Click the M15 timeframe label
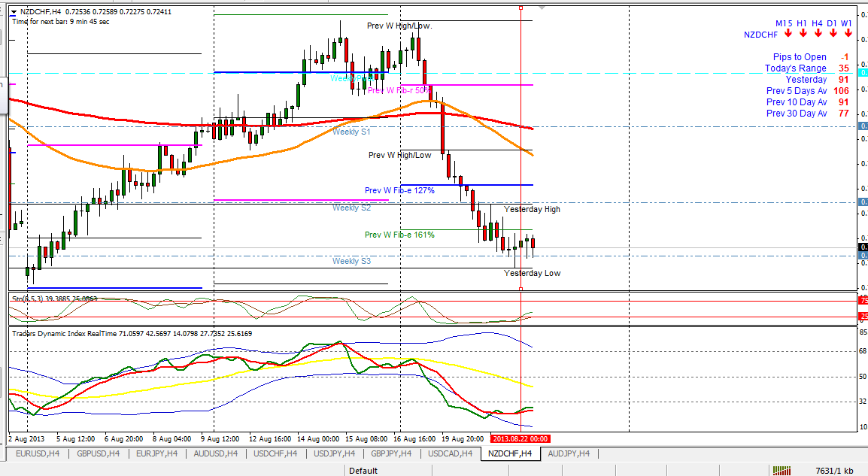Viewport: 868px width, 476px height. click(784, 23)
